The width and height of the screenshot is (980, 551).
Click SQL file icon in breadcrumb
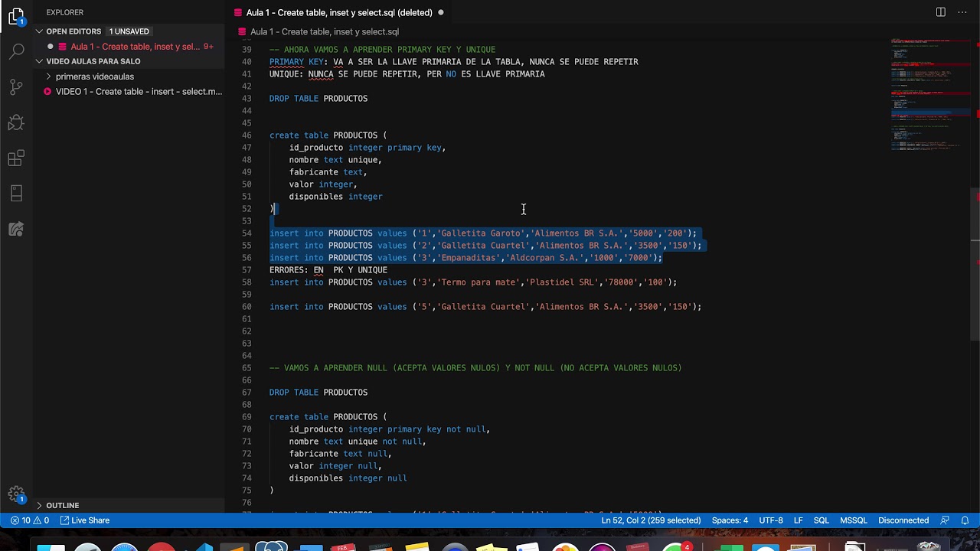pyautogui.click(x=242, y=31)
